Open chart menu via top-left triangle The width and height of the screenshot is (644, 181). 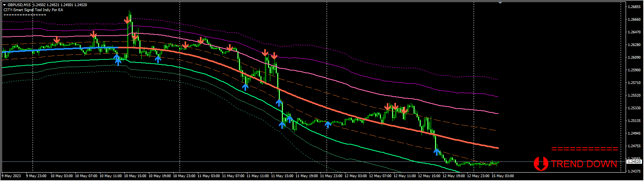click(4, 5)
